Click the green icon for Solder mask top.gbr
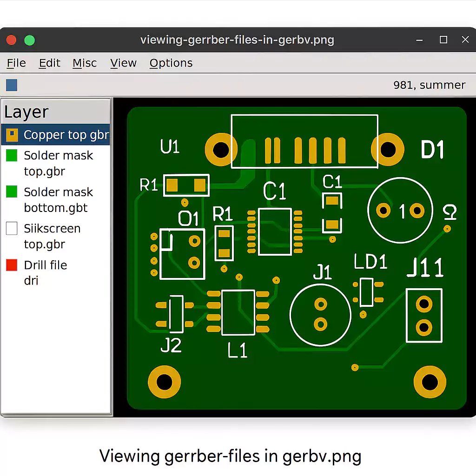The image size is (476, 476). pos(13,155)
